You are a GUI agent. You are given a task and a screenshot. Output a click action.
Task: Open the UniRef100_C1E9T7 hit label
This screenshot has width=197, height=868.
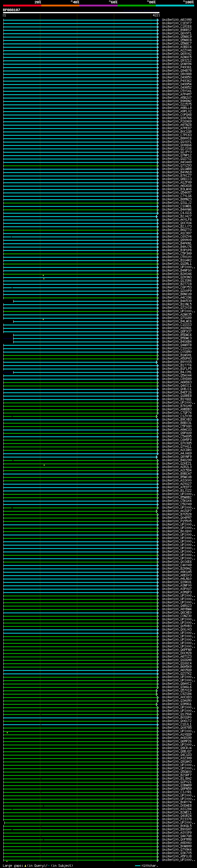click(177, 23)
